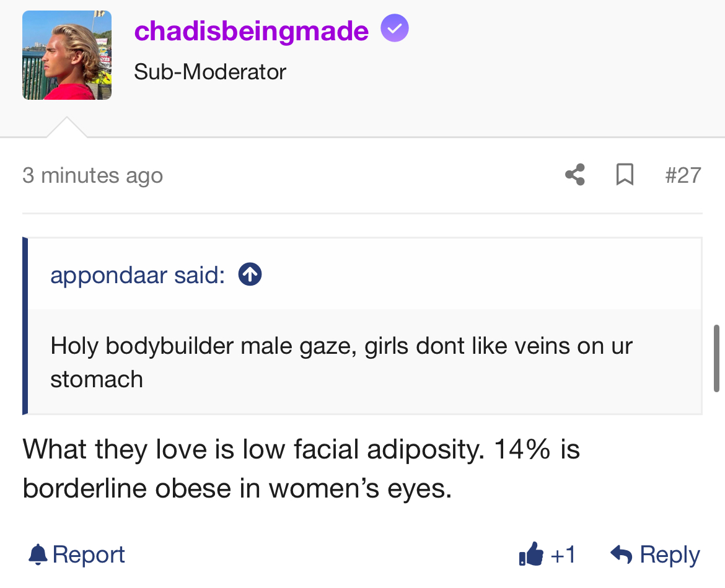Jump to appondaar's original post arrow

(250, 275)
